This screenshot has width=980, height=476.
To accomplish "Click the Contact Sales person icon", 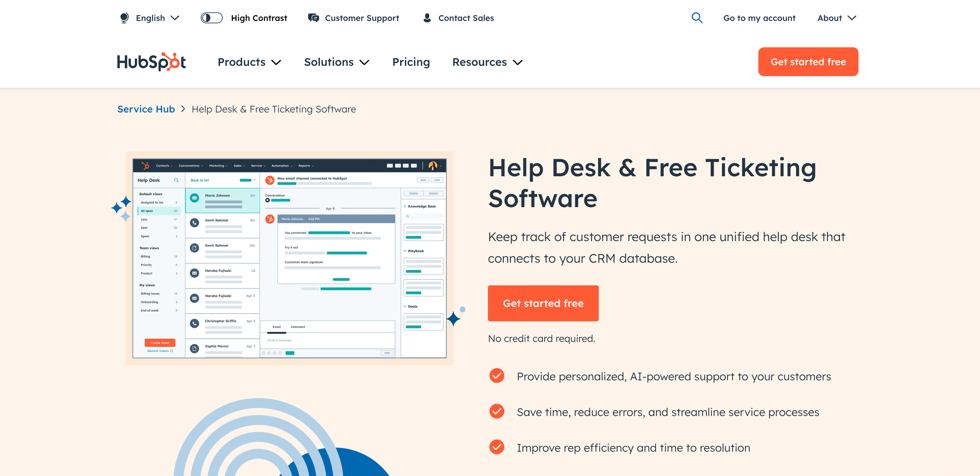I will pyautogui.click(x=427, y=18).
